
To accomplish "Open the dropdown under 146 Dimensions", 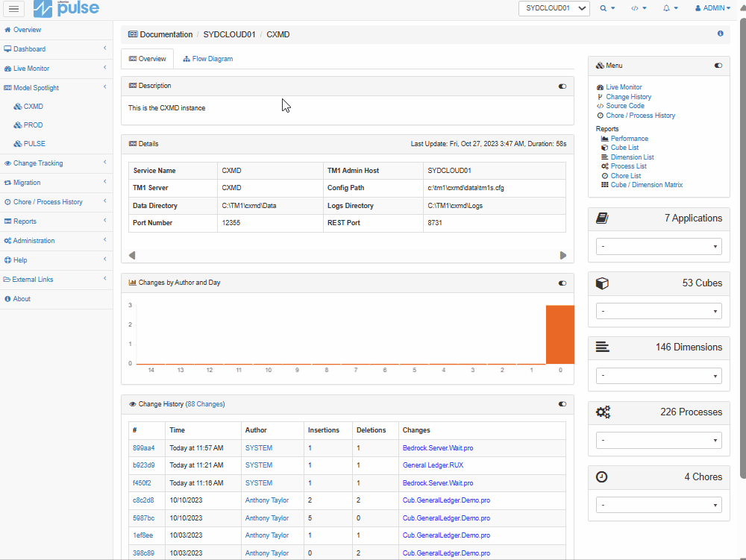I will pos(659,376).
